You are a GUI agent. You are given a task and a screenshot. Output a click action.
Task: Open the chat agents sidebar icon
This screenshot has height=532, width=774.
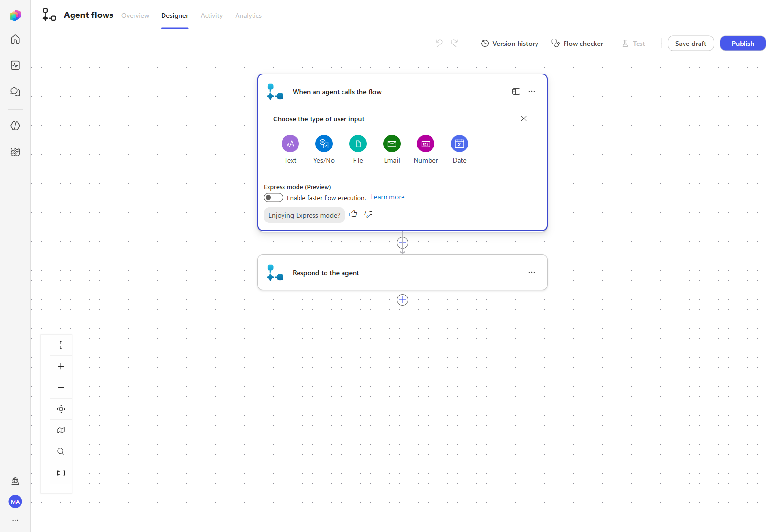(x=15, y=91)
